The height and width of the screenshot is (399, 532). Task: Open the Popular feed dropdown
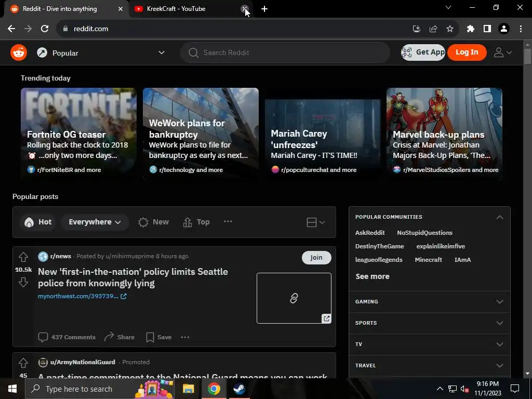[101, 52]
